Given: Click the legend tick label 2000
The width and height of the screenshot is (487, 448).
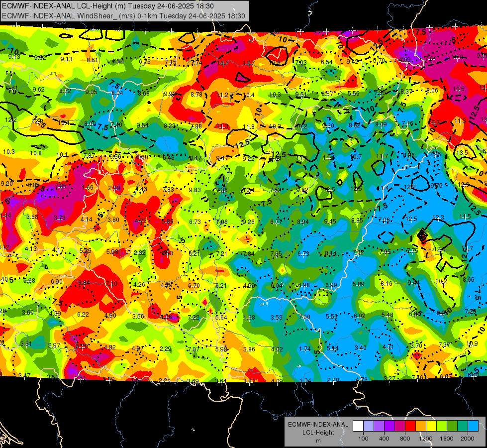Looking at the screenshot, I should [x=468, y=439].
